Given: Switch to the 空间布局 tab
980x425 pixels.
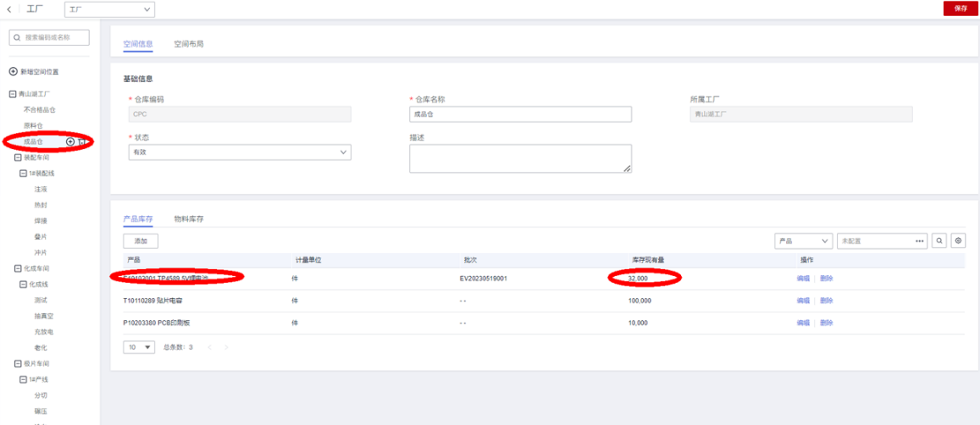Looking at the screenshot, I should point(189,44).
